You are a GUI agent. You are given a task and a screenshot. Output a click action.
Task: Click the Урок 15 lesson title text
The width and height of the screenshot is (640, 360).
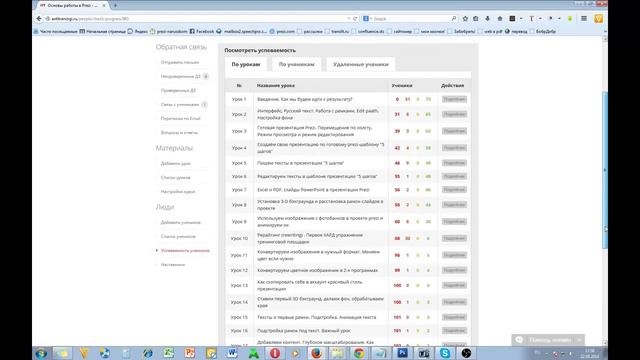tap(316, 317)
